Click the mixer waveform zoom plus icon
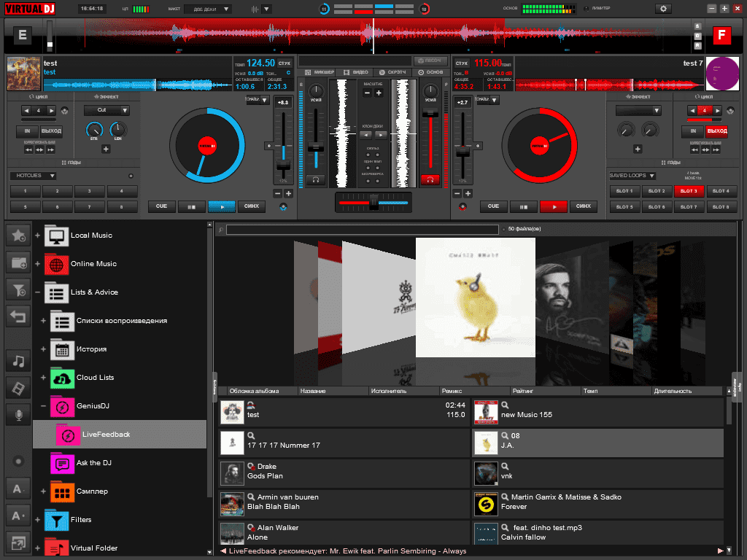This screenshot has width=747, height=560. (379, 93)
